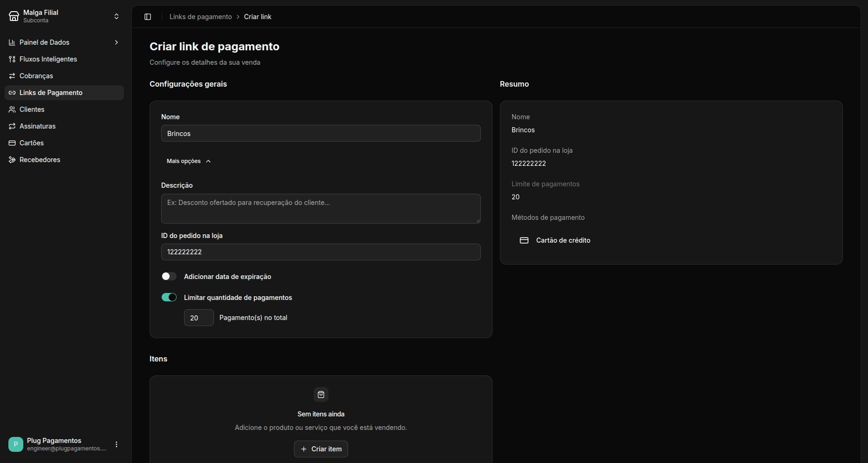Click the Brincos value in Resumo

523,130
